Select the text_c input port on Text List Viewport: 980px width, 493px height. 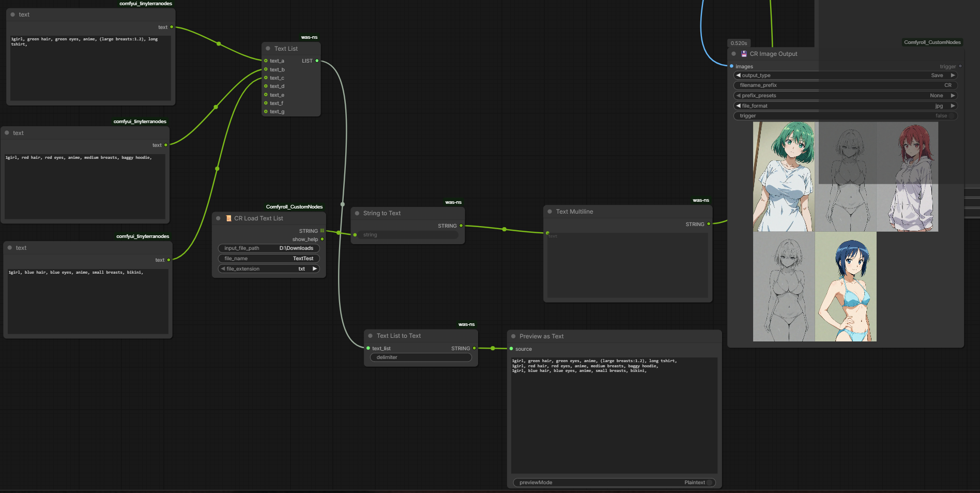coord(266,78)
